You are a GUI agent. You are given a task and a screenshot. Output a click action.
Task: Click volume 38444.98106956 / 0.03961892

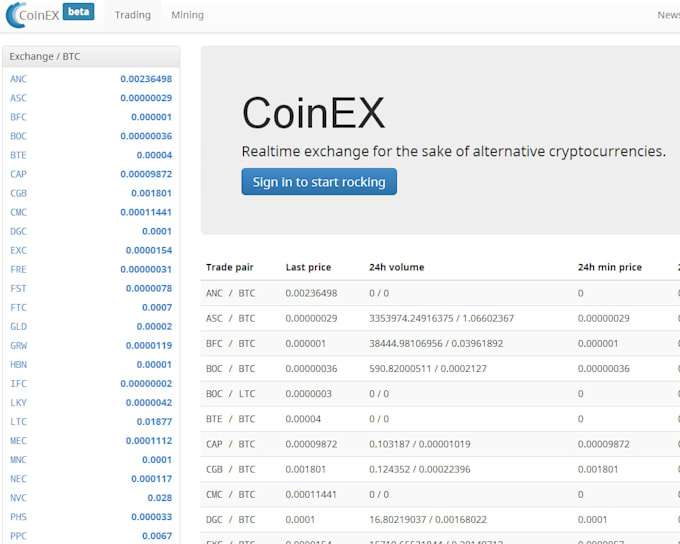click(x=436, y=344)
